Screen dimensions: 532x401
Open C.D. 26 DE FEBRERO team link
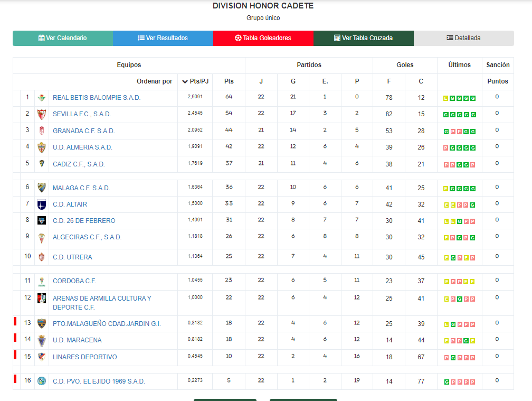pyautogui.click(x=84, y=221)
